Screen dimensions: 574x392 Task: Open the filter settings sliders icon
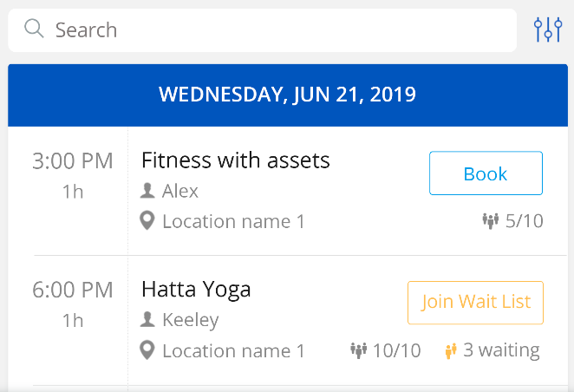pyautogui.click(x=548, y=29)
